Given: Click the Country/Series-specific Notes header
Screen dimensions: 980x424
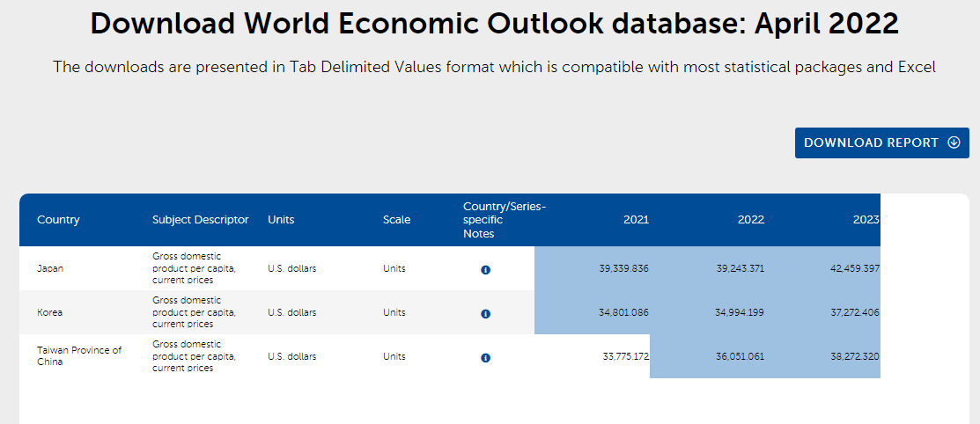Looking at the screenshot, I should 505,220.
